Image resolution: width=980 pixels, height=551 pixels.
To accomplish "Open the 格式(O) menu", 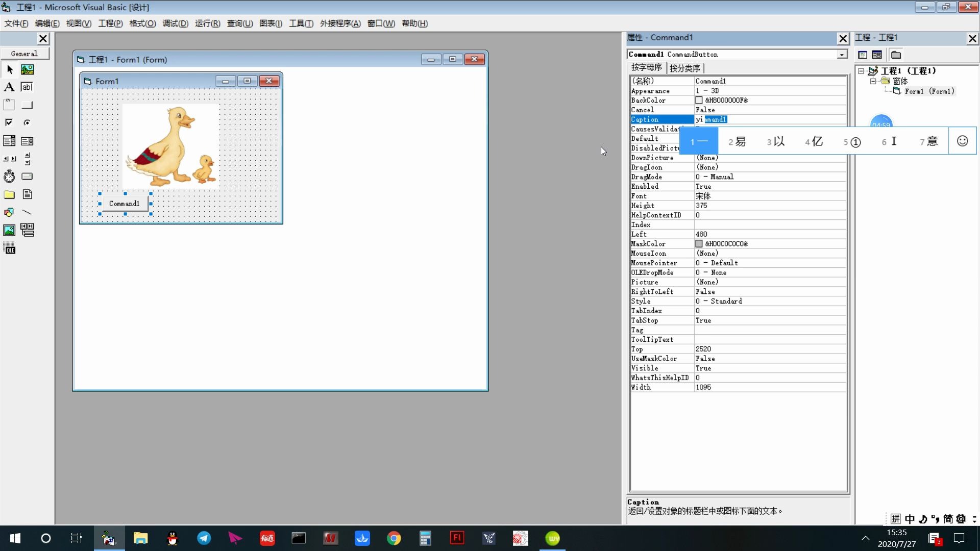I will tap(142, 23).
